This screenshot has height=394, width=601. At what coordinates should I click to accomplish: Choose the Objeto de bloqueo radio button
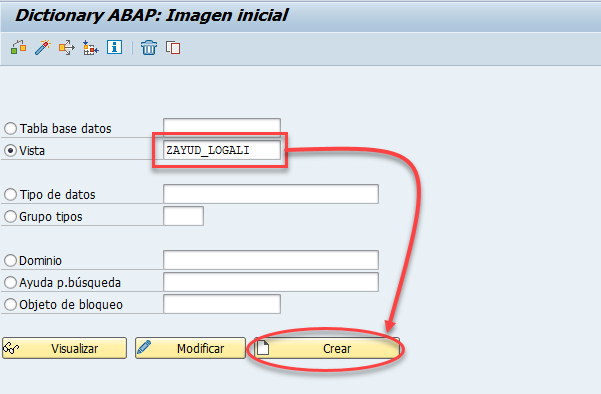click(x=10, y=305)
